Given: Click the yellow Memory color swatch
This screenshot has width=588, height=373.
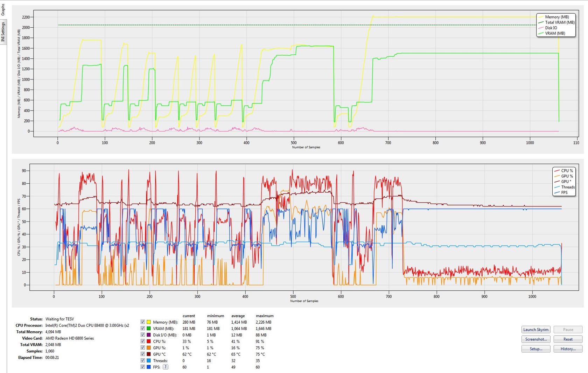Looking at the screenshot, I should click(149, 322).
